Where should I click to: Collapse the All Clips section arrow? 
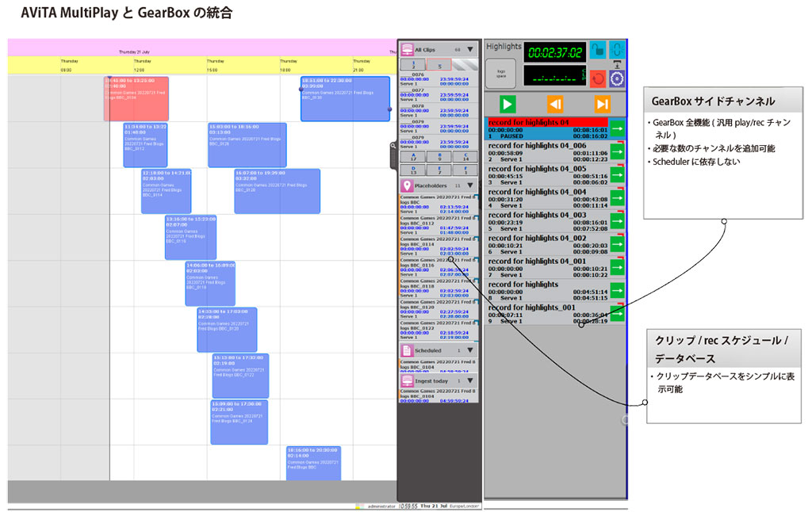[x=470, y=49]
